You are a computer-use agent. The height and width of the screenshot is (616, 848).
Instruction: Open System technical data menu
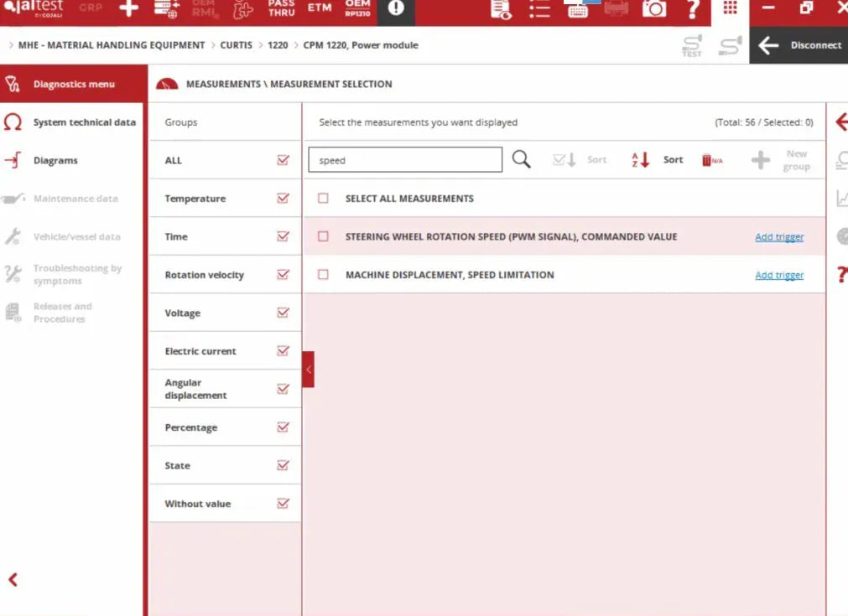click(x=84, y=122)
